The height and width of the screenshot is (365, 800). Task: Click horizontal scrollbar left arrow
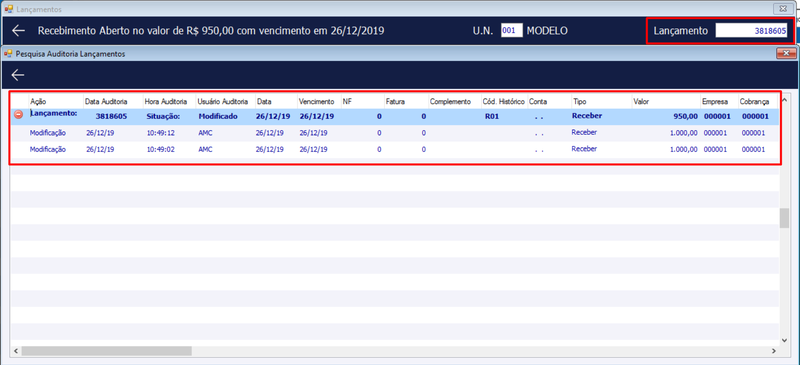point(15,351)
